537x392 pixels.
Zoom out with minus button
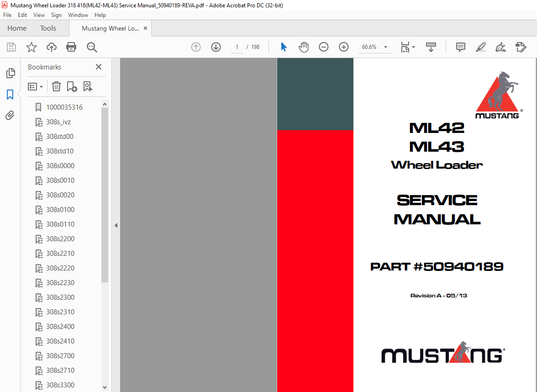pos(323,47)
